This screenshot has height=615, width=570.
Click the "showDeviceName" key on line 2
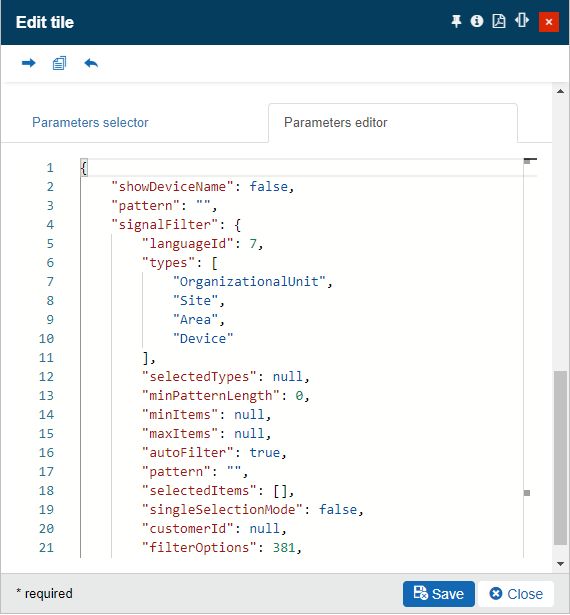(x=173, y=187)
